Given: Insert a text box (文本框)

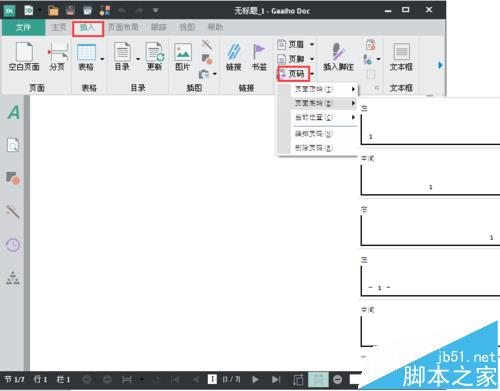Looking at the screenshot, I should [x=401, y=56].
